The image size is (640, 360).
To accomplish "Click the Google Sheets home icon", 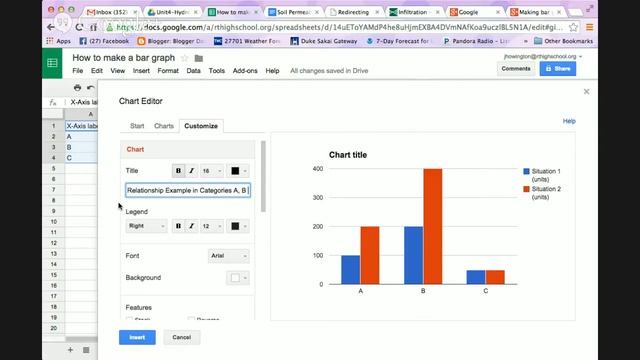I will 52,63.
